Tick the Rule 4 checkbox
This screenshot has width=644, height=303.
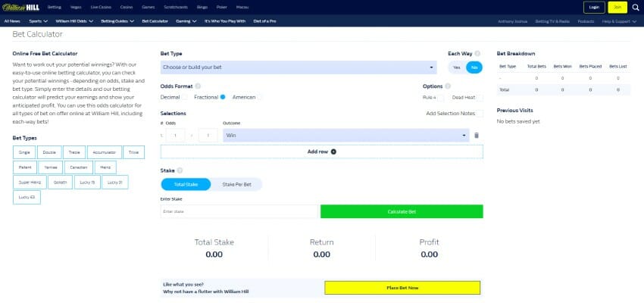coord(441,98)
